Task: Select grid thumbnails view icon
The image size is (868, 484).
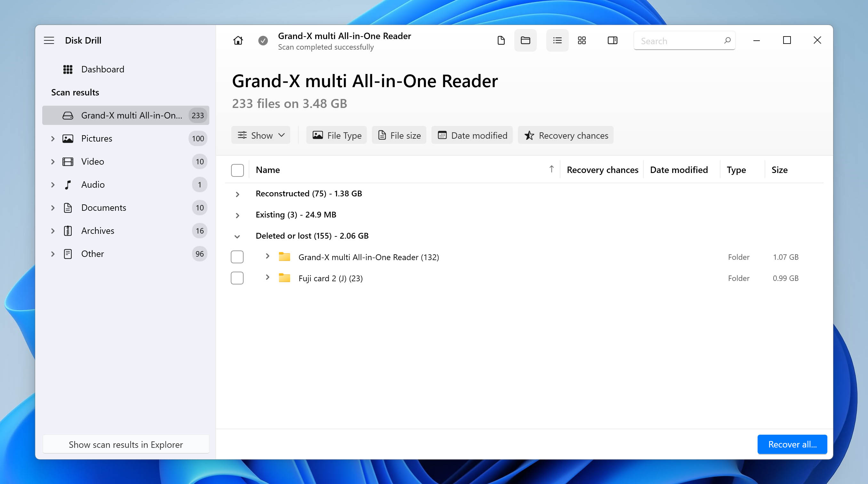Action: (582, 40)
